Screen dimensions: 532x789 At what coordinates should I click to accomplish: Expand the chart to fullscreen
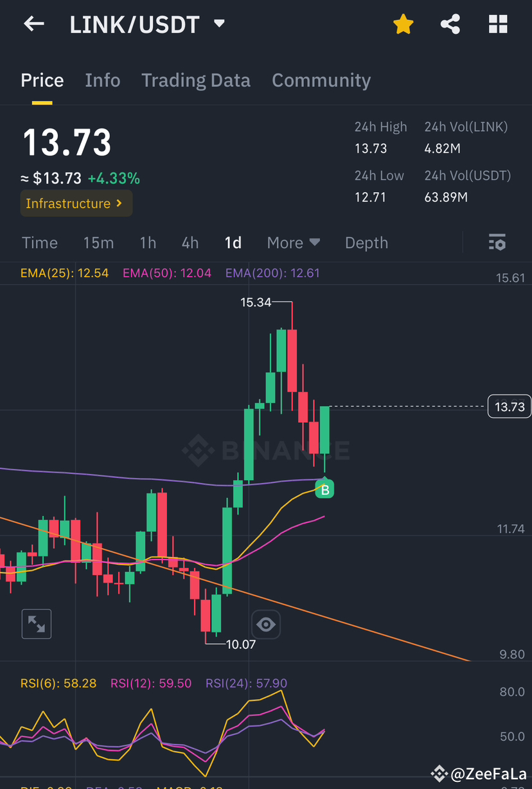[x=36, y=624]
